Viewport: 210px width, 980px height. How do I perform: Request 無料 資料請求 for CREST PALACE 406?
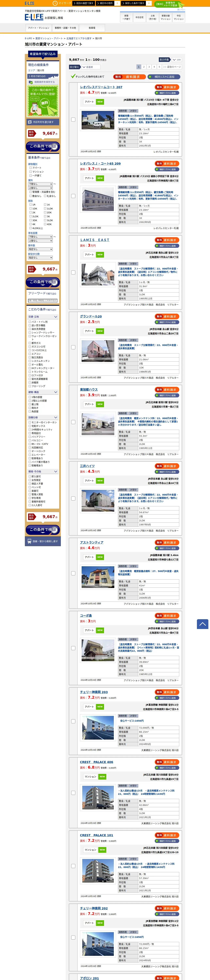(167, 762)
